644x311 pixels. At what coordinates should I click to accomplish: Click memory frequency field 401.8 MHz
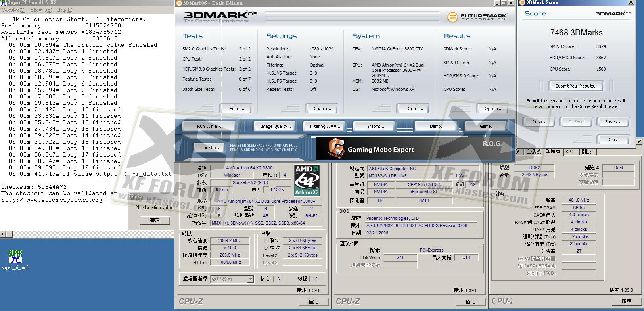pyautogui.click(x=579, y=200)
